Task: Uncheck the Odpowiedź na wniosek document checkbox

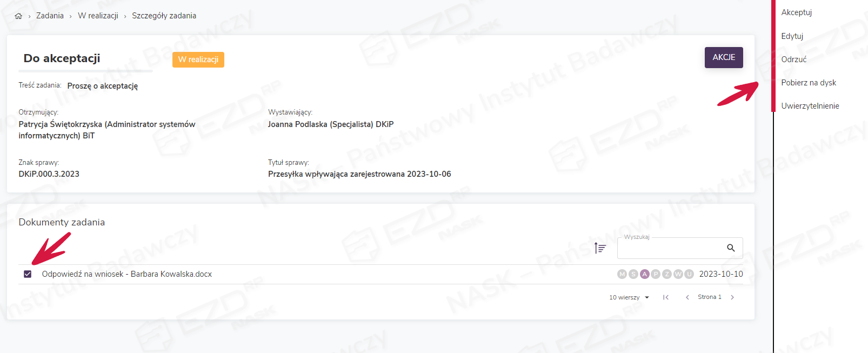Action: 28,274
